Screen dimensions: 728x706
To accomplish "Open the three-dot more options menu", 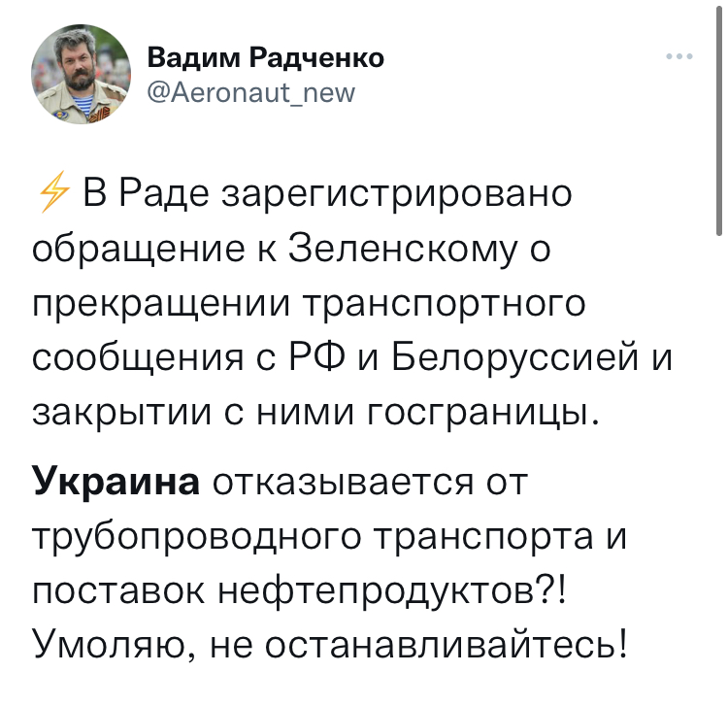I will (679, 56).
